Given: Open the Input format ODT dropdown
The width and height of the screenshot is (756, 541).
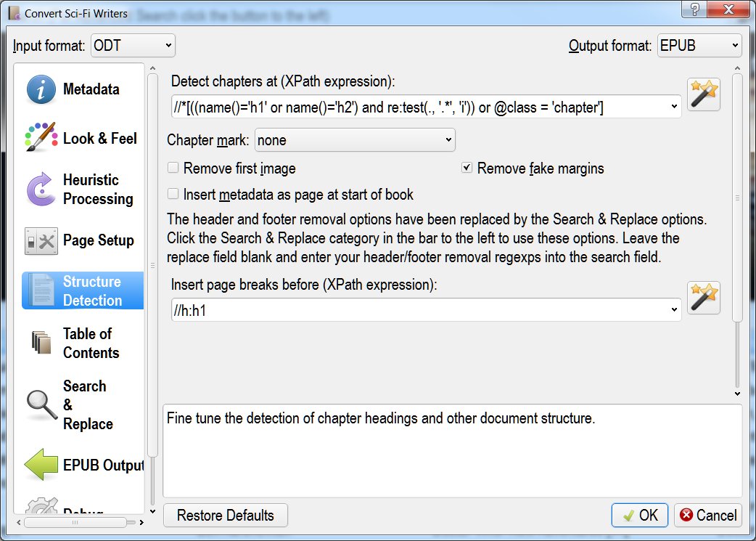Looking at the screenshot, I should (x=133, y=45).
